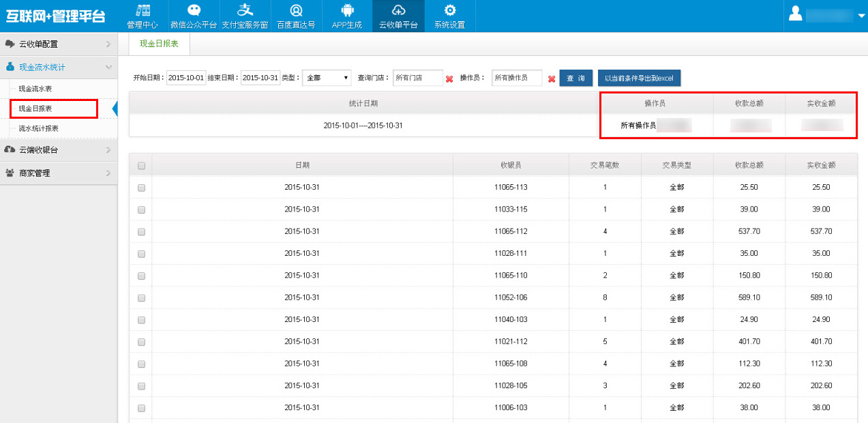Click cashier ID 11040-103
This screenshot has width=868, height=423.
[x=511, y=319]
